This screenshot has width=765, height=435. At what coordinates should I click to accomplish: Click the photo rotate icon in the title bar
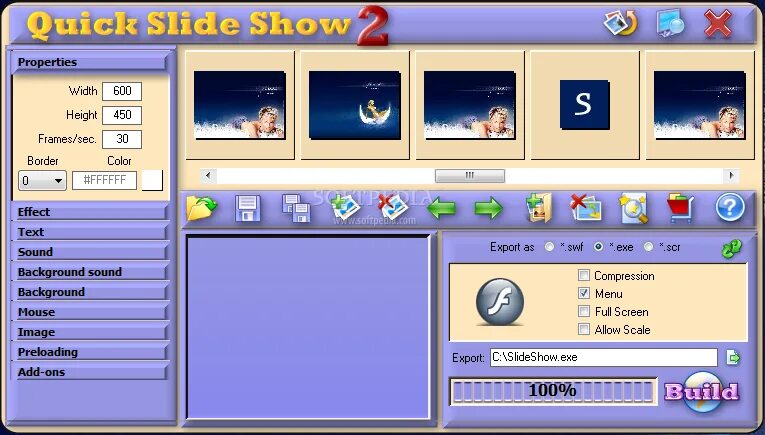tap(621, 23)
